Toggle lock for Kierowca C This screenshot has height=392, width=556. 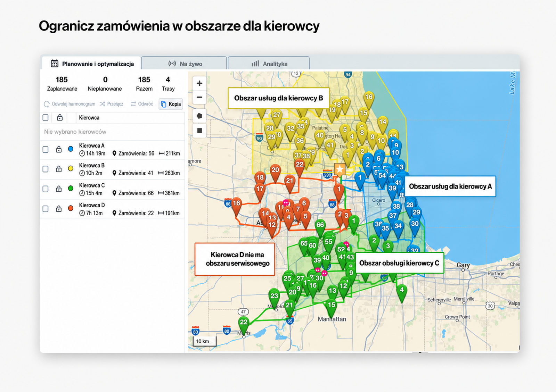tap(59, 189)
